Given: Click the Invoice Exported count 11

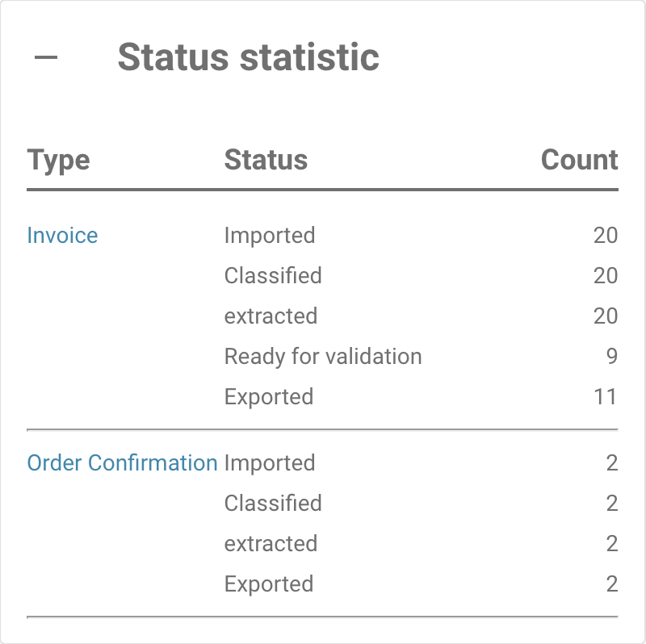Looking at the screenshot, I should [x=605, y=397].
